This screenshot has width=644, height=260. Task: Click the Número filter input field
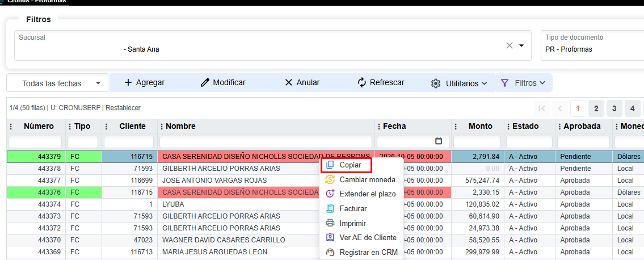click(35, 142)
